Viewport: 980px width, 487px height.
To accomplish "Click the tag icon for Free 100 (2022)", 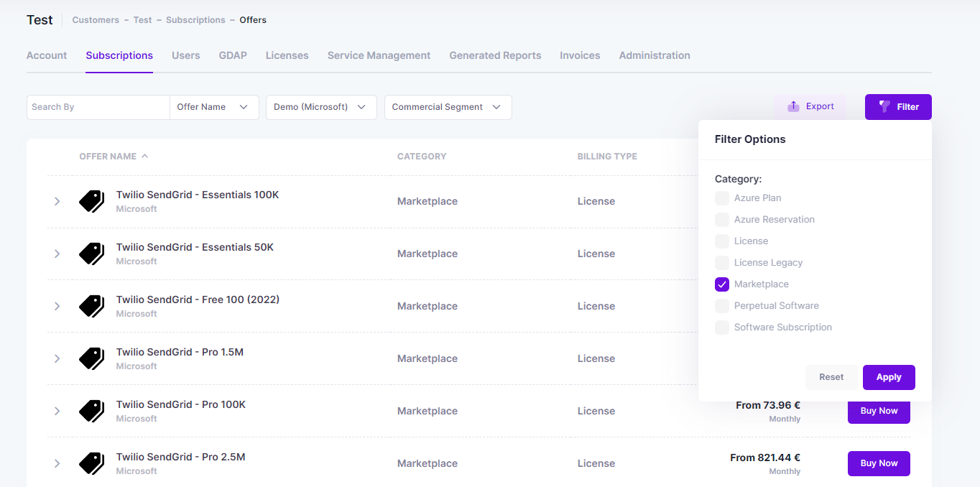I will (91, 306).
